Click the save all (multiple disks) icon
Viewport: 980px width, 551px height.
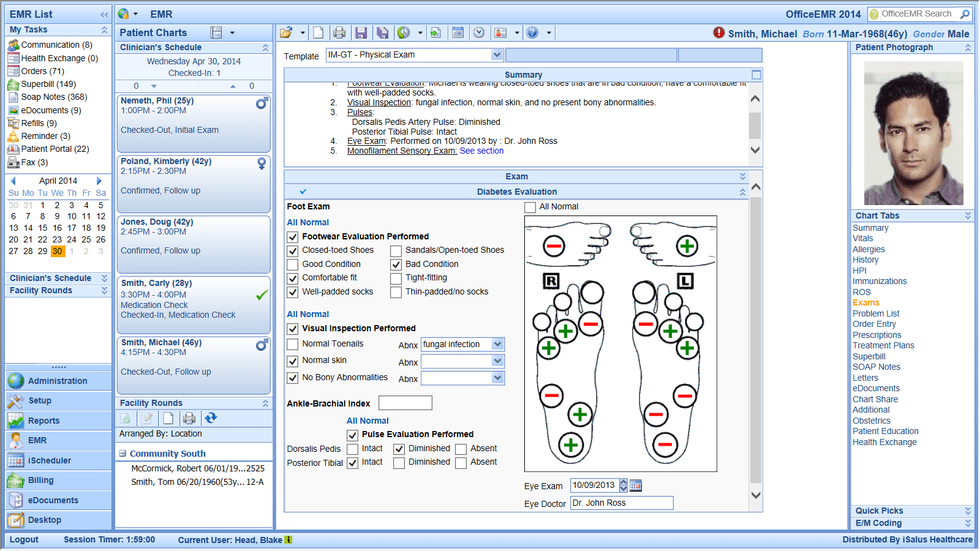(382, 33)
